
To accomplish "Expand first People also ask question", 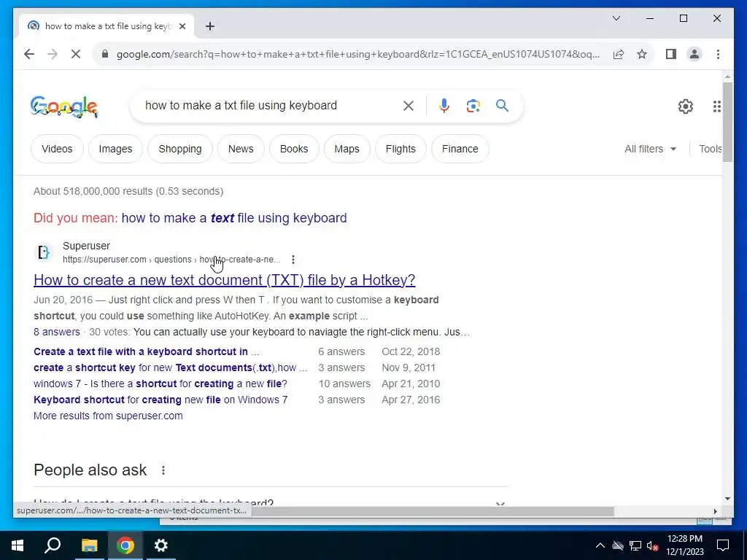I will click(x=271, y=501).
